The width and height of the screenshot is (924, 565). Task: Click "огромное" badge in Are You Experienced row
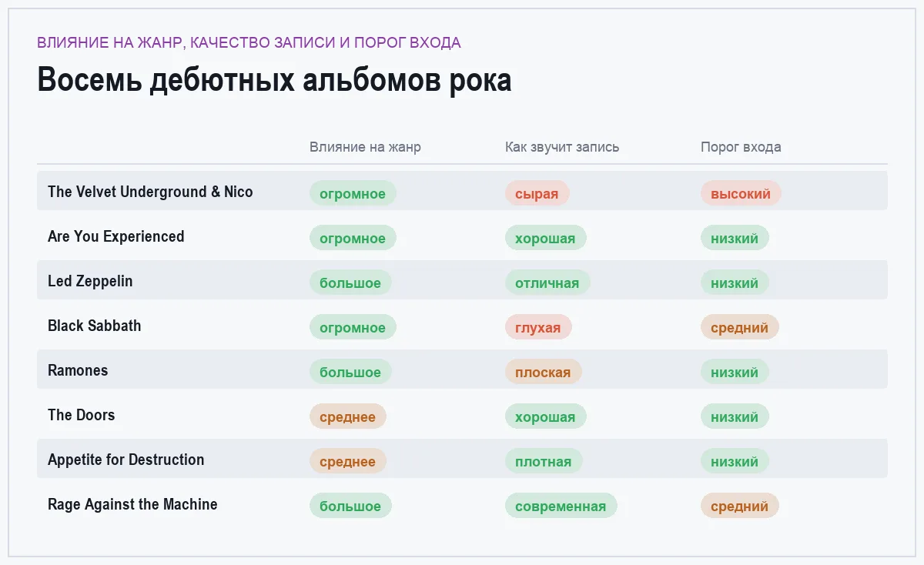tap(353, 238)
